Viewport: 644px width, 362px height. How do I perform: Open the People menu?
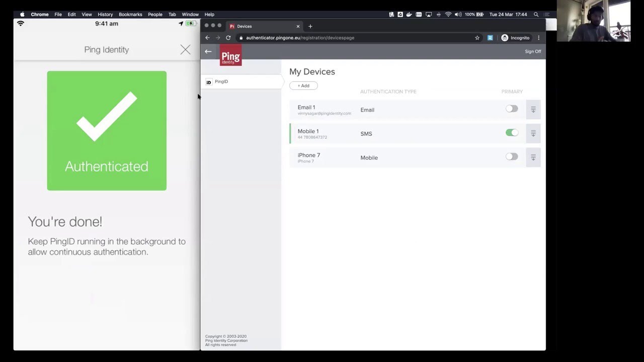(155, 15)
